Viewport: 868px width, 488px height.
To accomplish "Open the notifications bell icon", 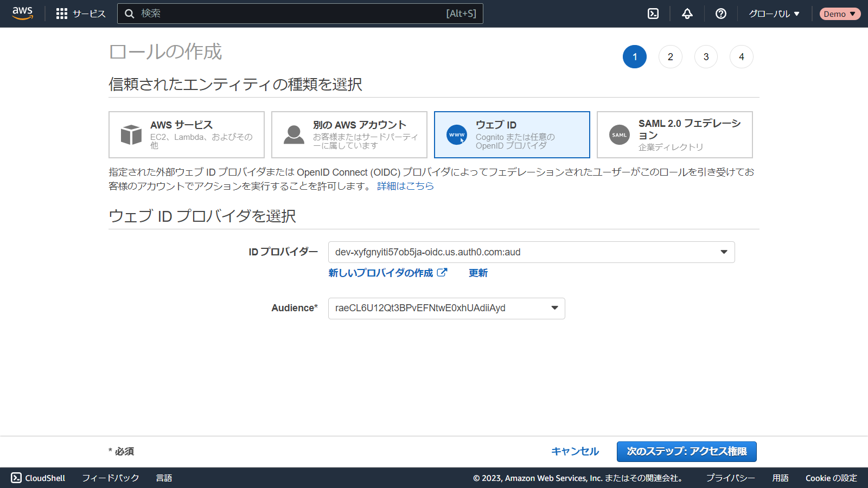I will point(687,14).
